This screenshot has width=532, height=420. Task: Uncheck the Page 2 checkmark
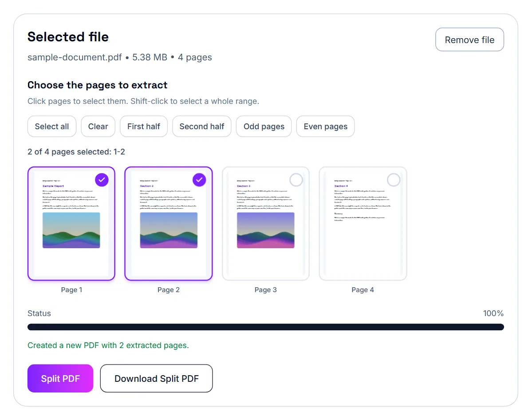[199, 180]
